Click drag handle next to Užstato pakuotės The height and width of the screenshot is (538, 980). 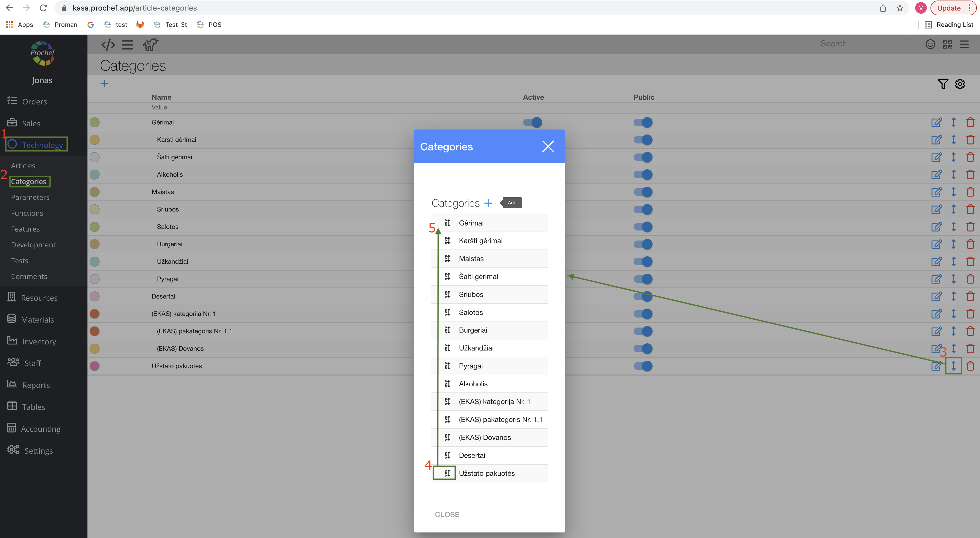pos(447,473)
